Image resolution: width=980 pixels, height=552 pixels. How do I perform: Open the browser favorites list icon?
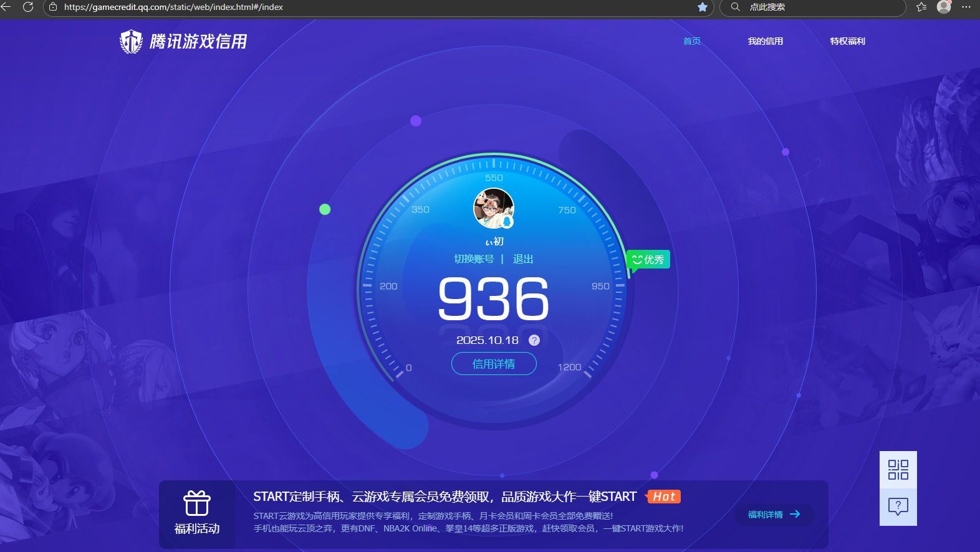coord(921,7)
